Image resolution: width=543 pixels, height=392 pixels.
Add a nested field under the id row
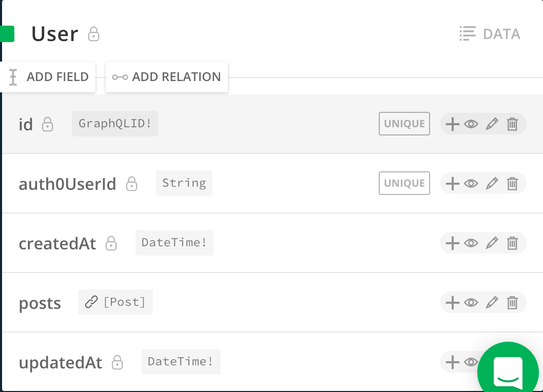tap(452, 124)
